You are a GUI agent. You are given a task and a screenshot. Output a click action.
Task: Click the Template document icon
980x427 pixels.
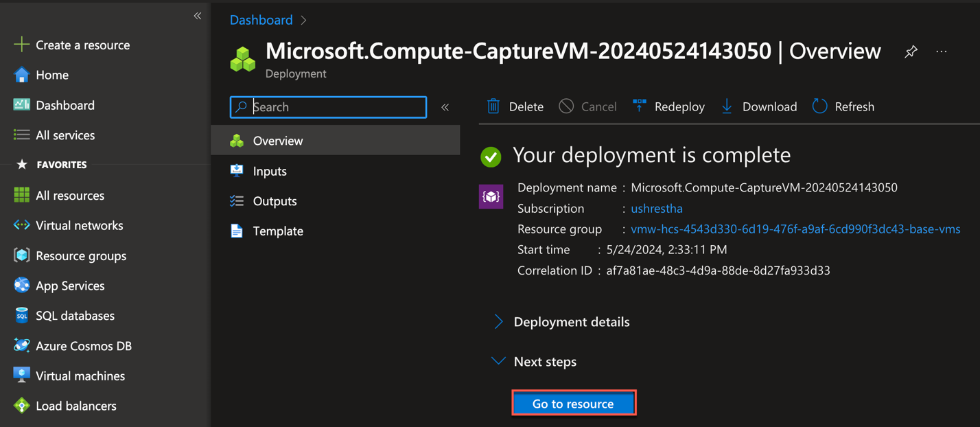tap(237, 231)
